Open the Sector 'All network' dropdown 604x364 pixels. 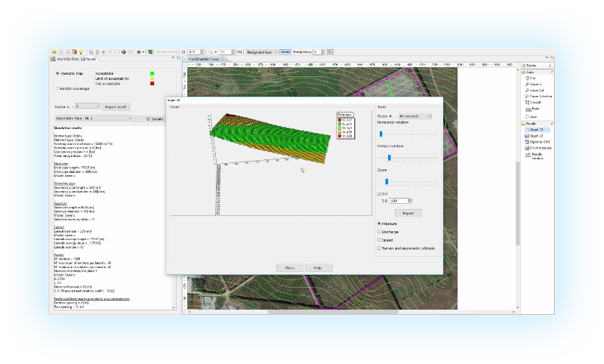click(x=414, y=116)
